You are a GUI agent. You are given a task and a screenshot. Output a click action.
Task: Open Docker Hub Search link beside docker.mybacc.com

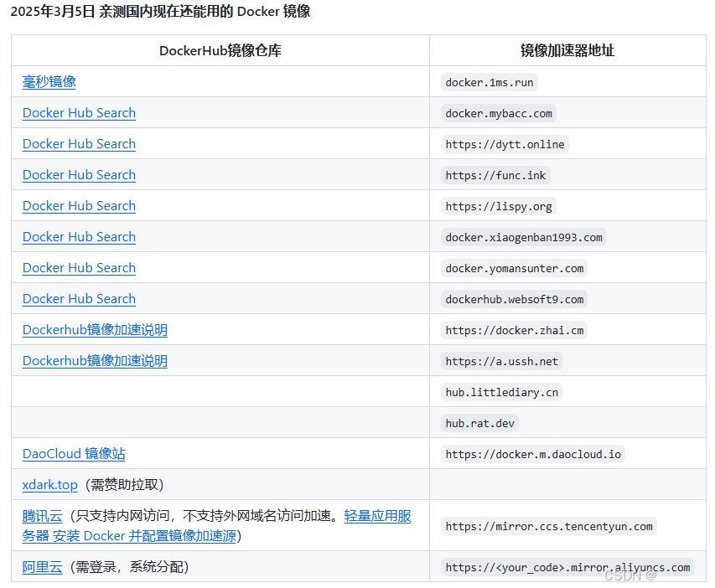click(x=79, y=113)
